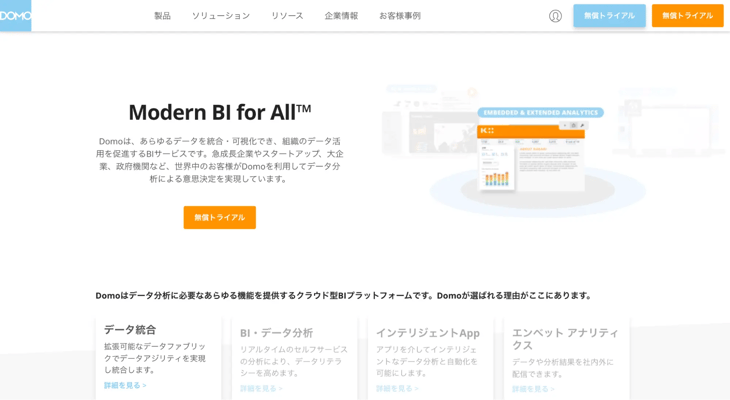730x400 pixels.
Task: Click the text 拡張可能なデータファブリック in データ統合 card
Action: (155, 358)
